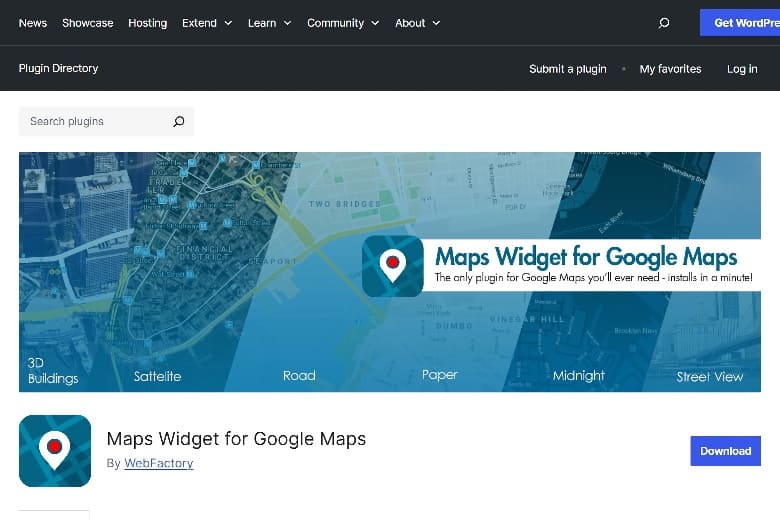The image size is (780, 520).
Task: Open the About menu
Action: (x=410, y=23)
